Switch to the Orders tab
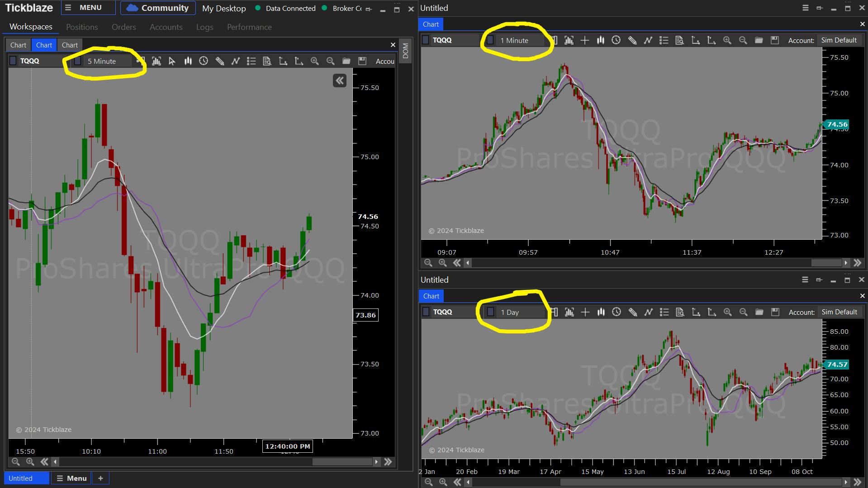 [x=124, y=27]
